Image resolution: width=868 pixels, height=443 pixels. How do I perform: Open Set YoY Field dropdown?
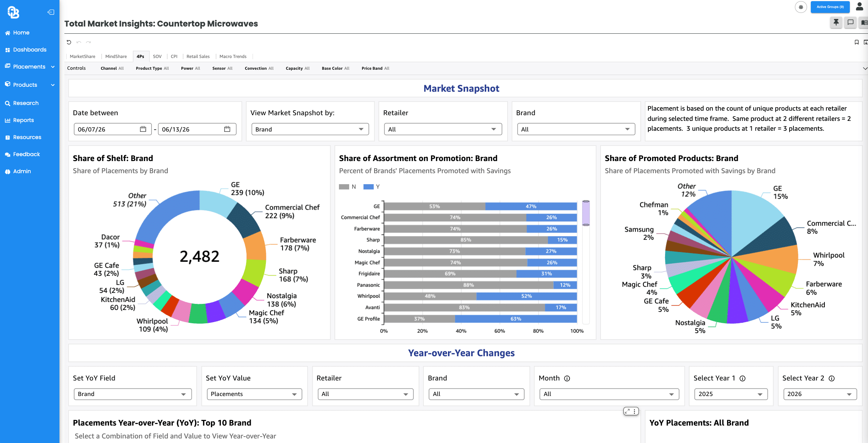tap(133, 394)
